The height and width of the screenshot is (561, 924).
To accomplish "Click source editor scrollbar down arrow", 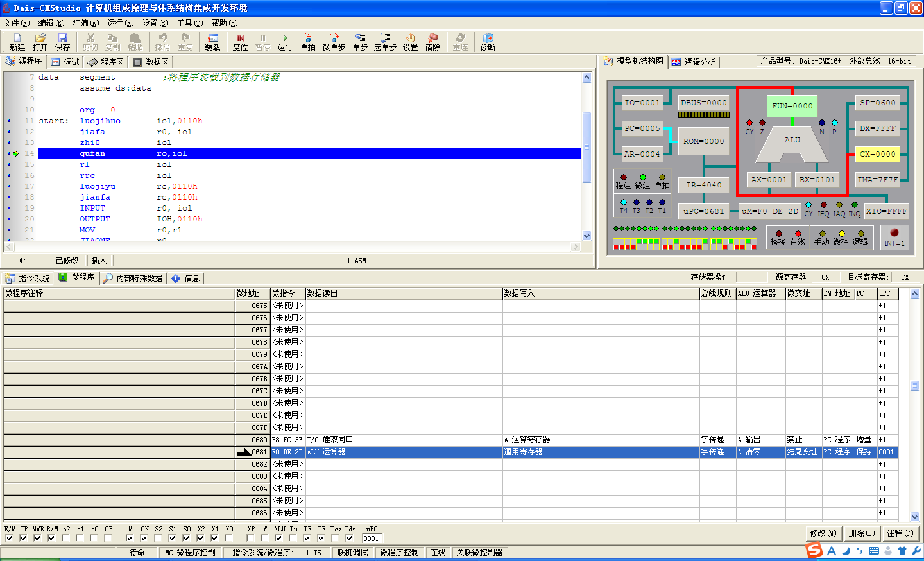I will click(x=586, y=236).
